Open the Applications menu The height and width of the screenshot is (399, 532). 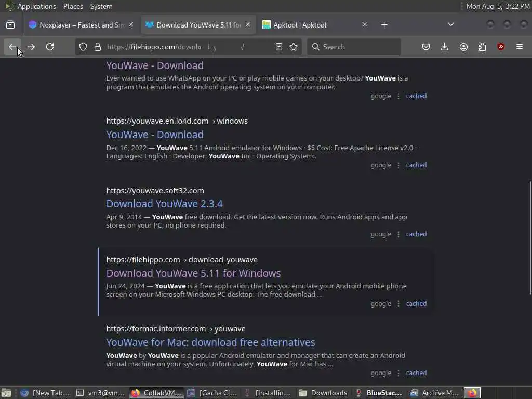point(37,6)
